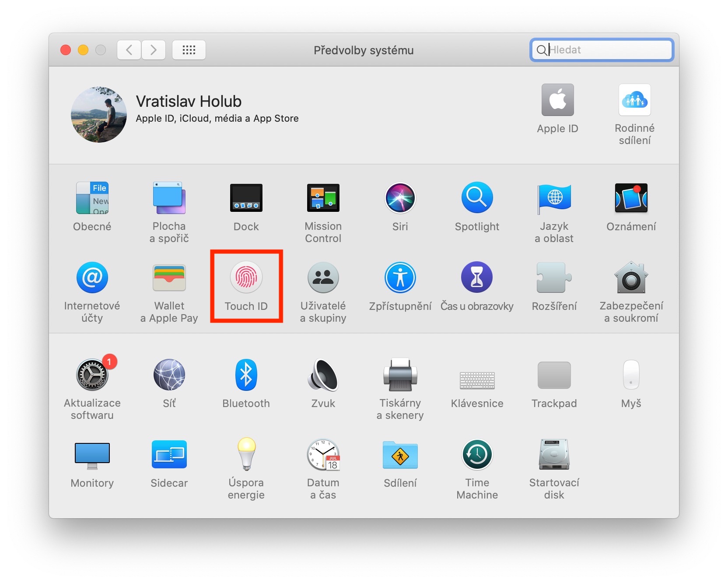
Task: Click the Hledat search field
Action: pos(602,50)
